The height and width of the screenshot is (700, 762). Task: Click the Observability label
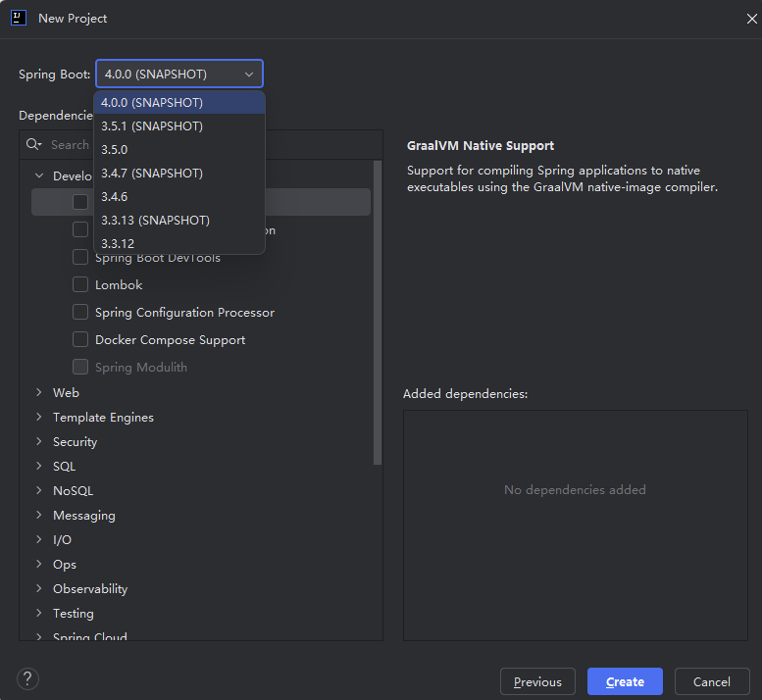point(90,589)
